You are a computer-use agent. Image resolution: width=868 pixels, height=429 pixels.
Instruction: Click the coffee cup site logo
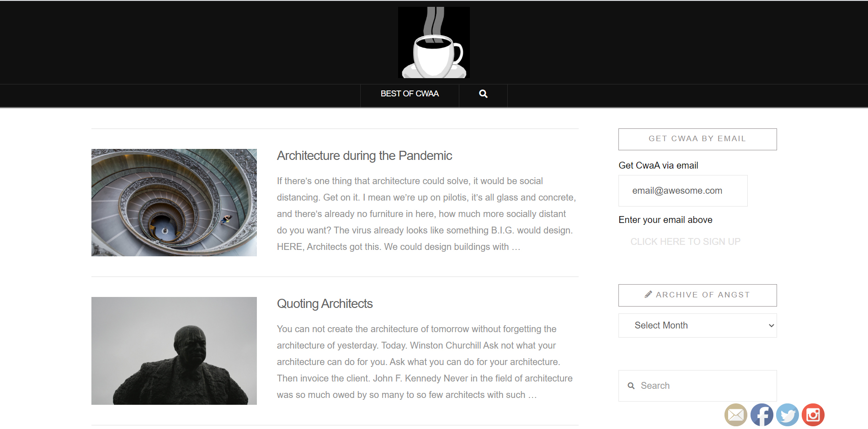[434, 42]
